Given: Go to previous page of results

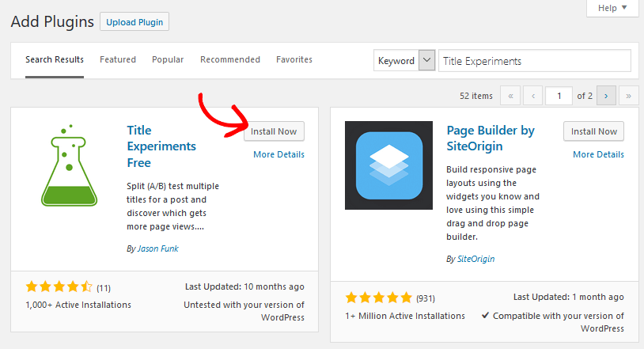Looking at the screenshot, I should [x=533, y=96].
